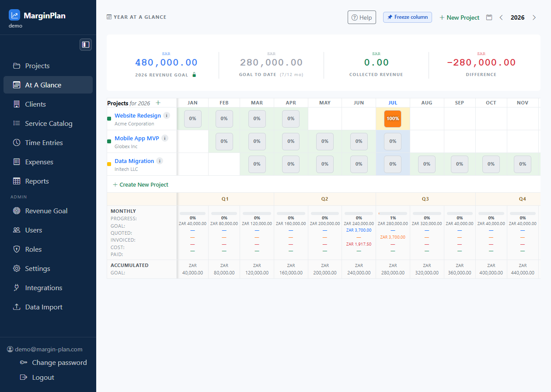
Task: Open the calendar icon next to year
Action: 489,17
